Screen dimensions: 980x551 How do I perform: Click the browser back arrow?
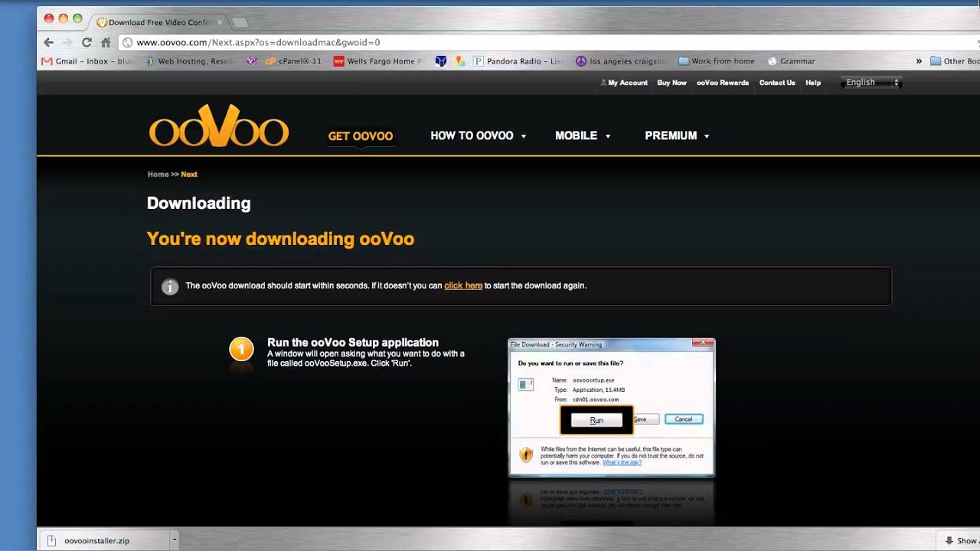point(49,42)
